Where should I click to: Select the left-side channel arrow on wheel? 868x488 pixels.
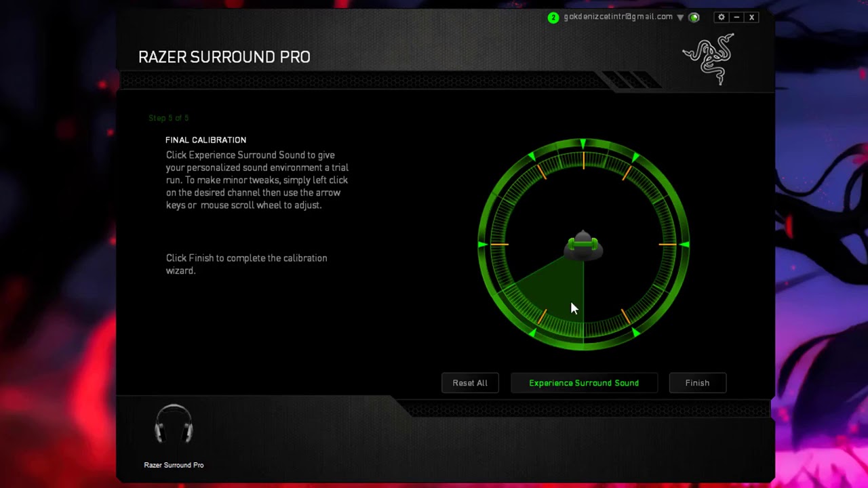(x=482, y=245)
